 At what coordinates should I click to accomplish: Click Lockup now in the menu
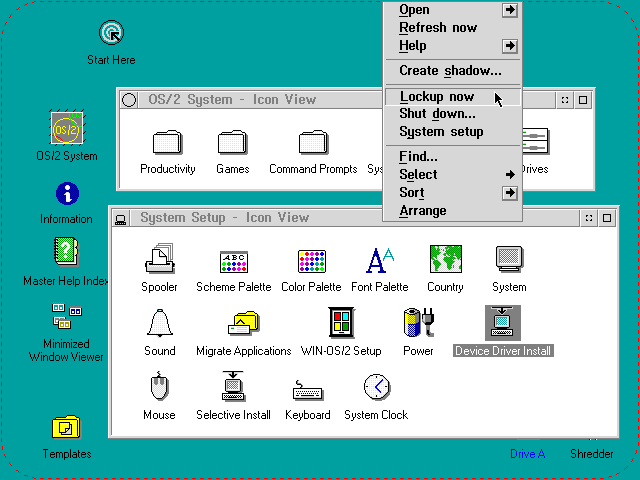(x=453, y=97)
